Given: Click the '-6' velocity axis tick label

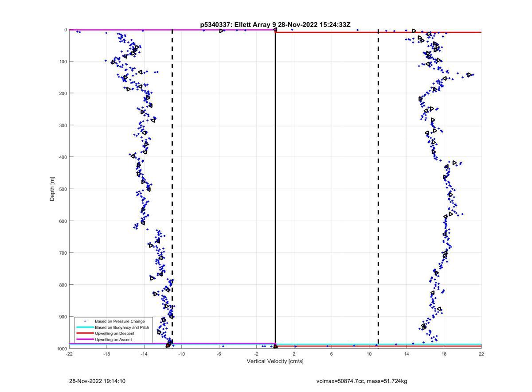Looking at the screenshot, I should click(219, 354).
